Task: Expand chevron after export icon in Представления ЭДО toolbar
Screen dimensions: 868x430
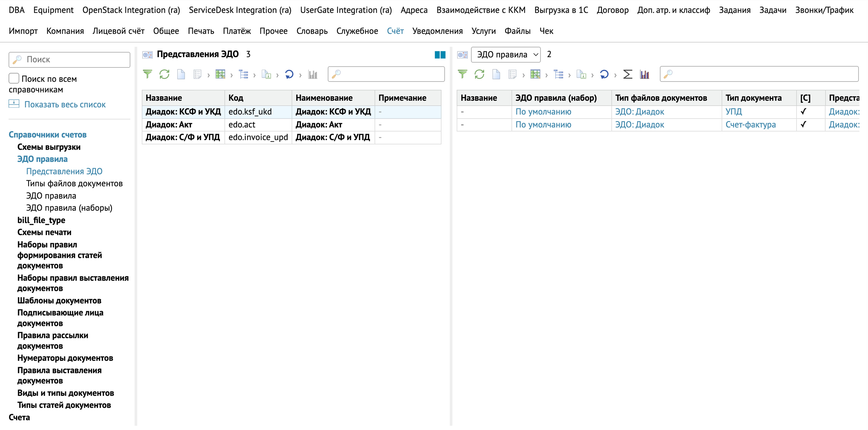Action: coord(277,75)
